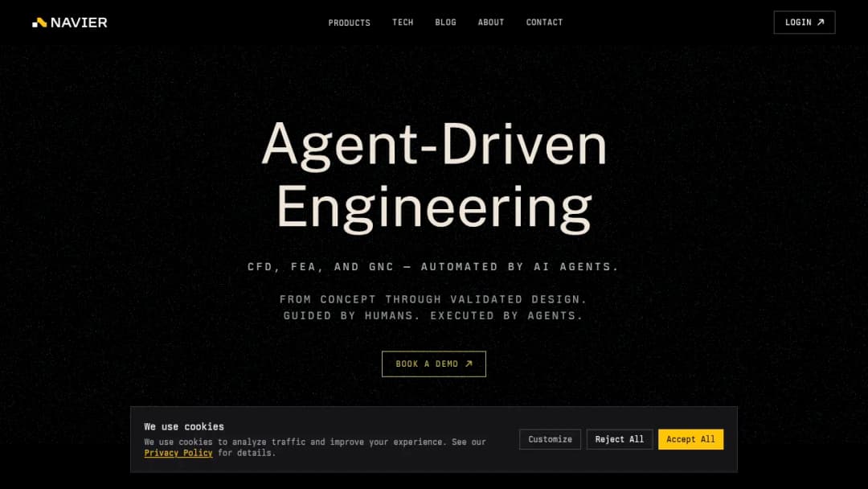Open the Blog section
The width and height of the screenshot is (868, 489).
coord(445,23)
